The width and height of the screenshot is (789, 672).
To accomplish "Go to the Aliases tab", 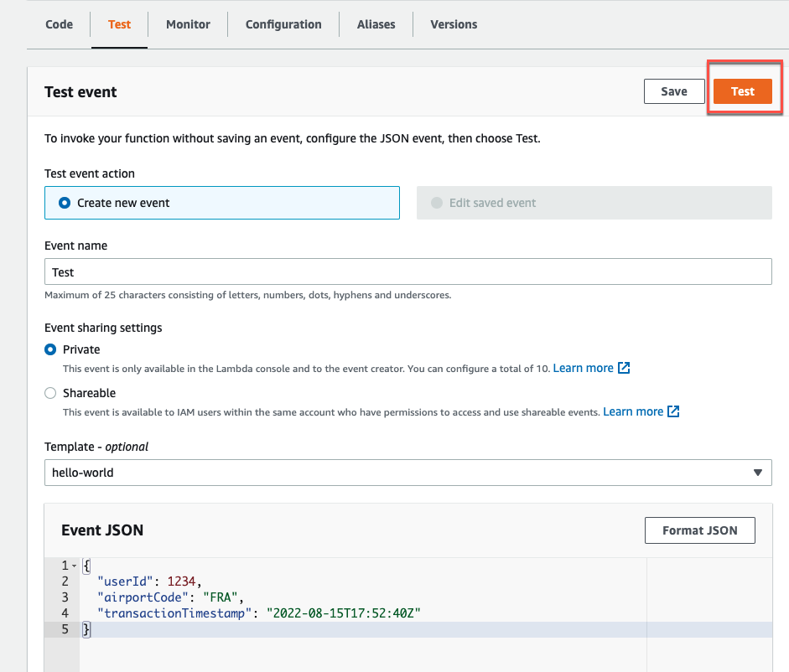I will tap(376, 24).
